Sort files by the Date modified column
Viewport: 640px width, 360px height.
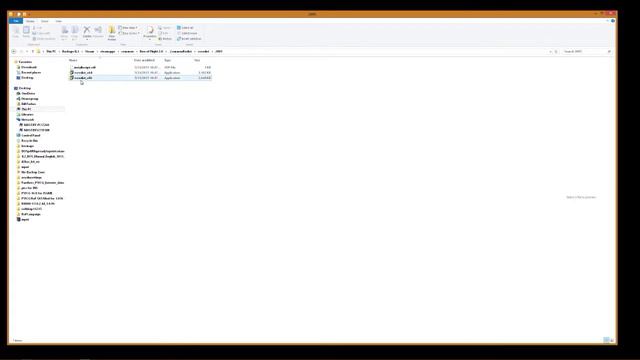point(144,60)
